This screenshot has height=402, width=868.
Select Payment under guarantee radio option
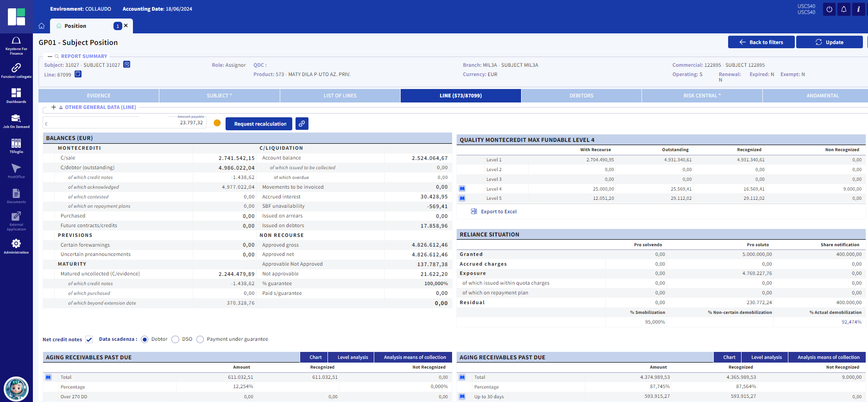coord(200,339)
